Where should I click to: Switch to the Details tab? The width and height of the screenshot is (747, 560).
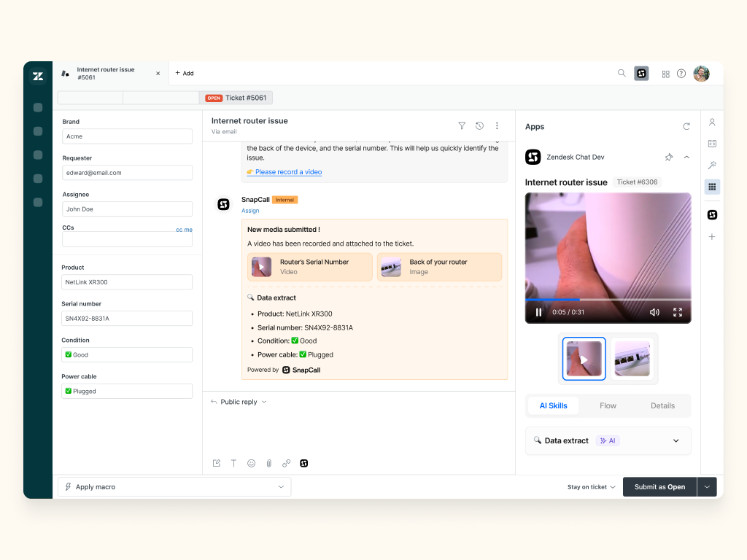coord(662,405)
